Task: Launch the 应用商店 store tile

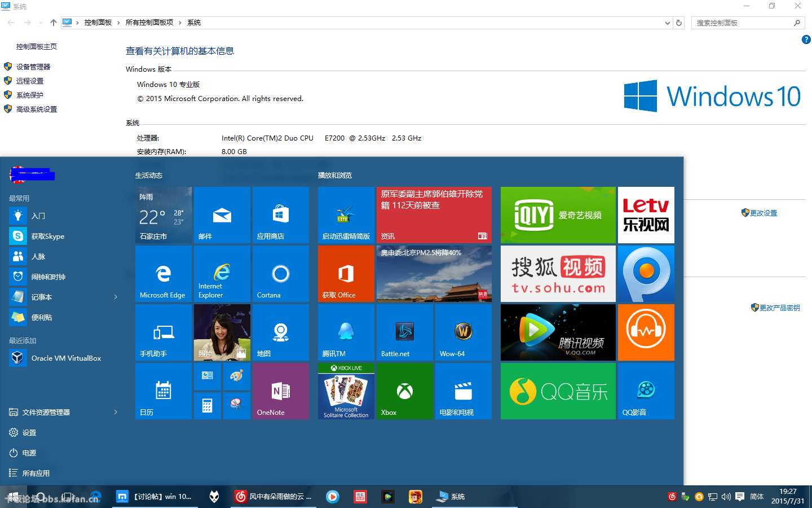Action: tap(281, 215)
